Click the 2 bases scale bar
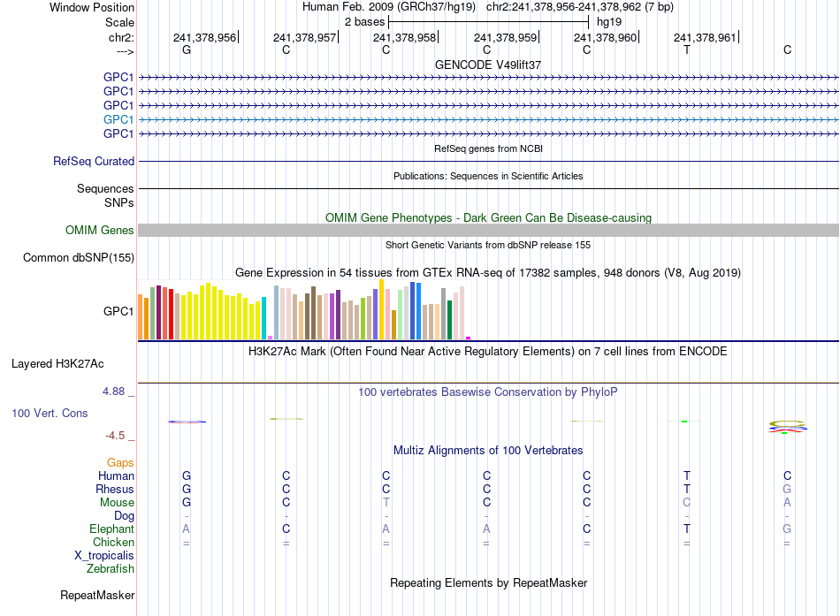This screenshot has width=840, height=616. pos(489,22)
